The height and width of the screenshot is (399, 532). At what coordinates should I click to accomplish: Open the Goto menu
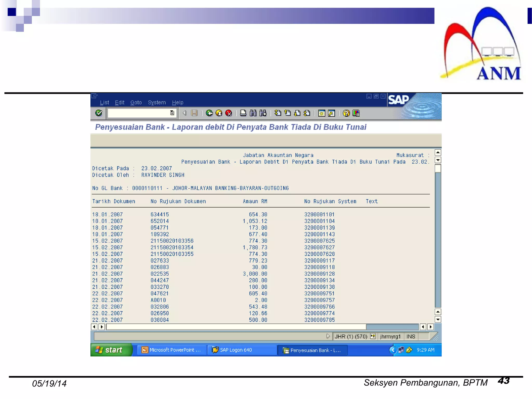[x=136, y=102]
